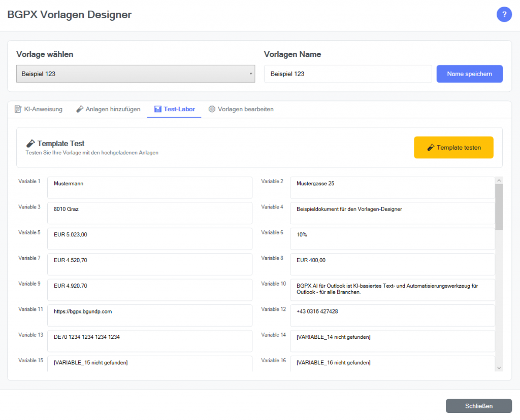Click the Variable 1 field containing Mustermann
The width and height of the screenshot is (520, 420).
click(x=149, y=187)
